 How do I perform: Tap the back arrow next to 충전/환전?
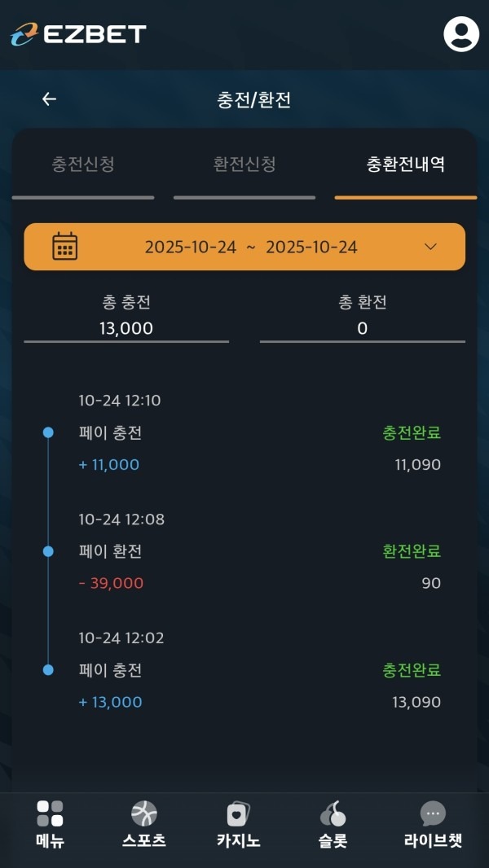point(49,99)
